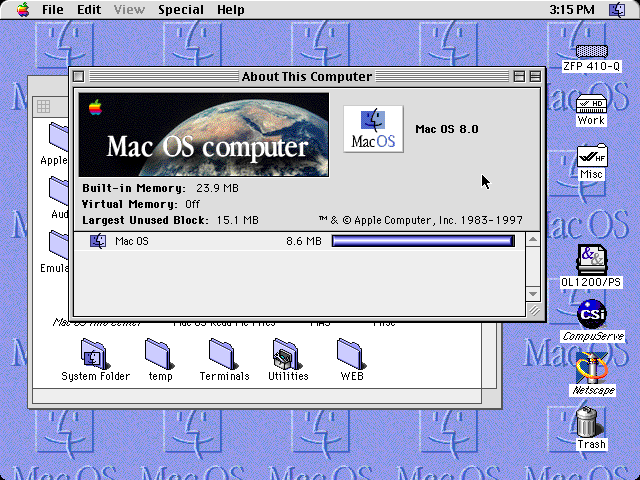The image size is (640, 480).
Task: Click the Virtual Memory Off value
Action: [192, 204]
